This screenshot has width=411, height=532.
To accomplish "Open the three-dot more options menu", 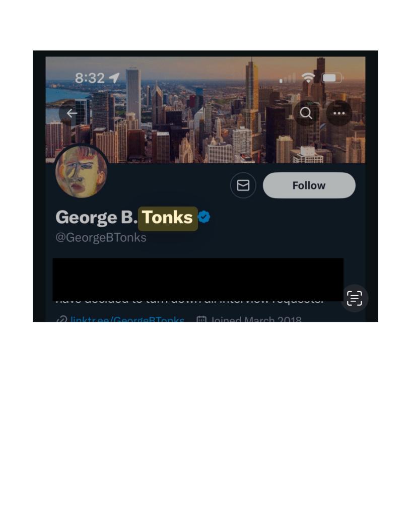I will pos(339,113).
